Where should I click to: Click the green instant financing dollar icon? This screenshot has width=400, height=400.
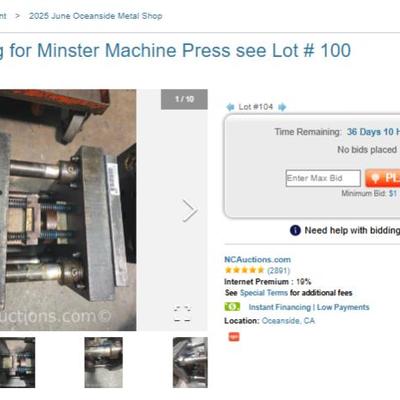point(232,307)
